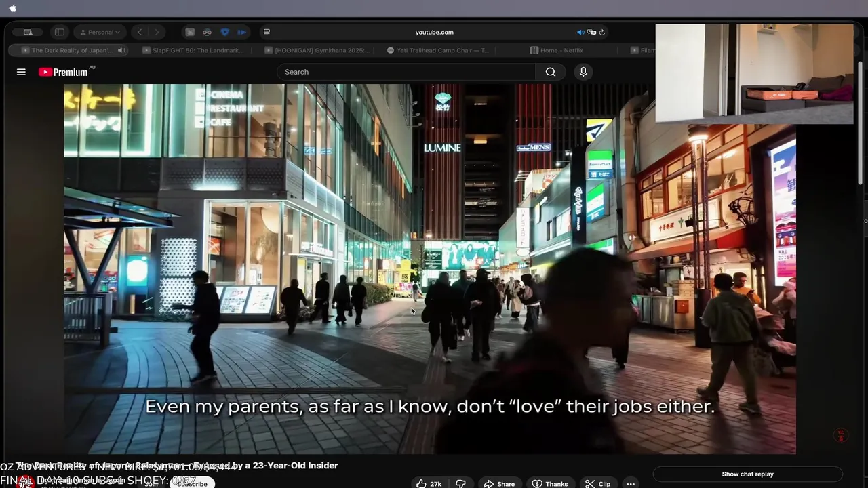Like the video with 27k thumbs up

click(x=429, y=484)
